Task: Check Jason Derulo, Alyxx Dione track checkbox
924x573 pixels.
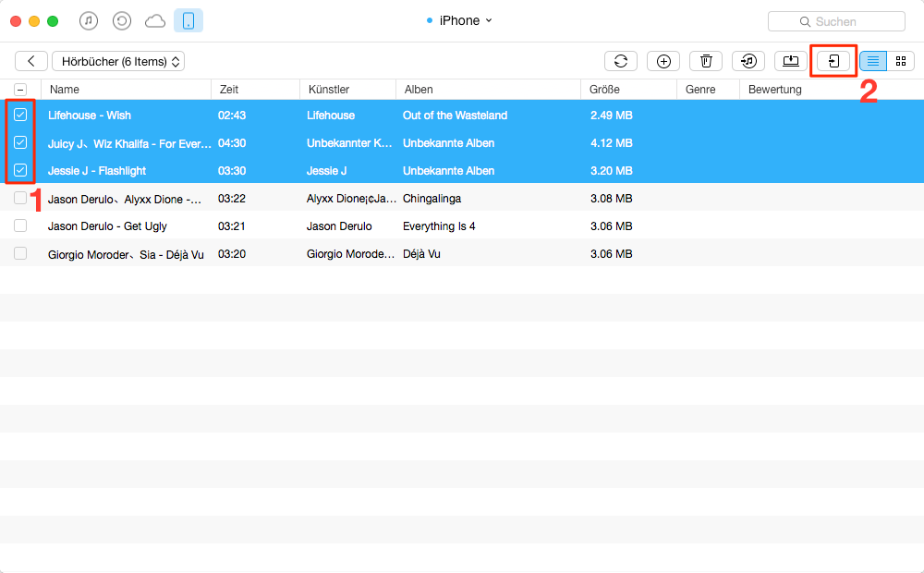Action: pos(20,198)
